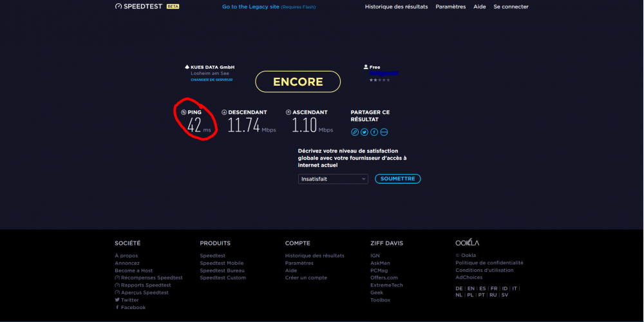Click the KUES DATA server icon

(187, 67)
